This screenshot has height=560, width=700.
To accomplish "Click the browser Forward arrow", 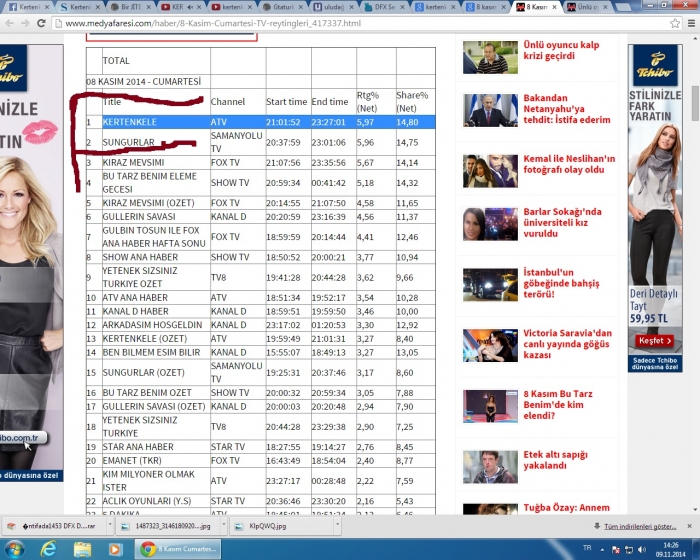I will click(25, 23).
